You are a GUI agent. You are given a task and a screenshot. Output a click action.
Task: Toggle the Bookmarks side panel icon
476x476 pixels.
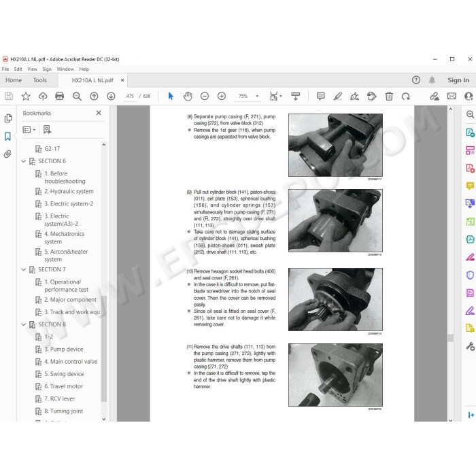click(8, 136)
